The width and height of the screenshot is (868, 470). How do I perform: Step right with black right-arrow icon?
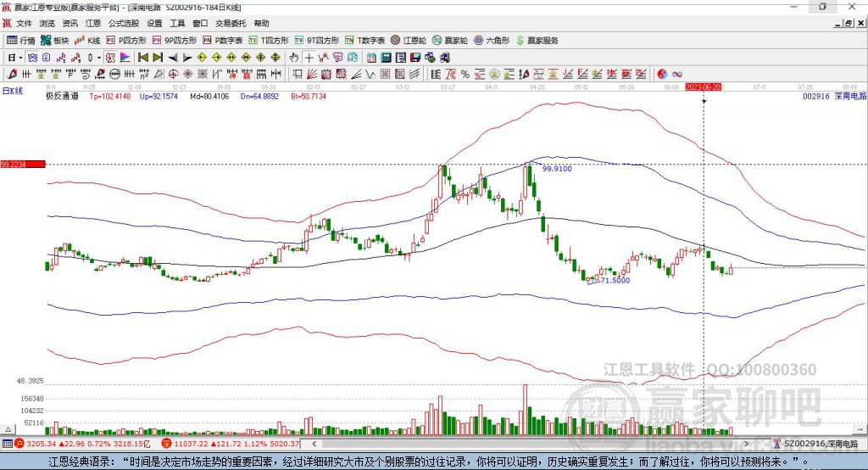point(187,58)
